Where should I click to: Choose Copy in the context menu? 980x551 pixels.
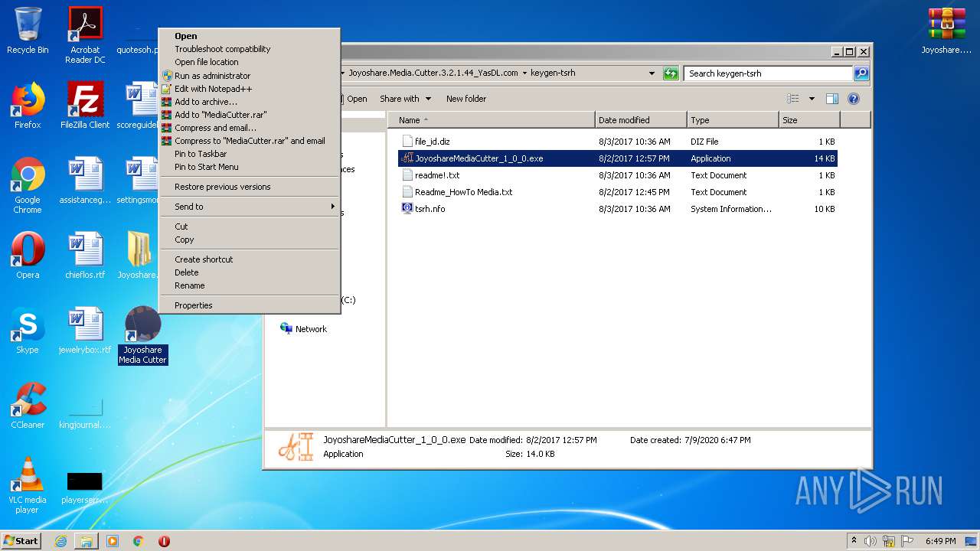[x=250, y=240]
